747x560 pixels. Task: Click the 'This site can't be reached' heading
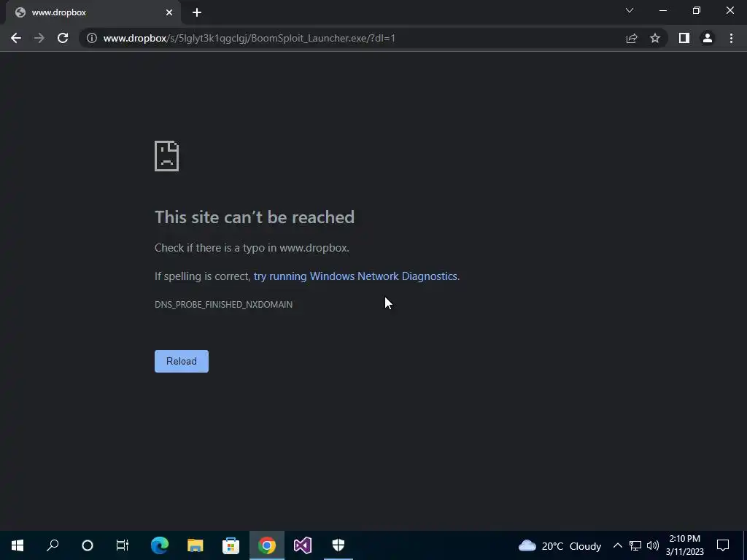[x=255, y=217]
